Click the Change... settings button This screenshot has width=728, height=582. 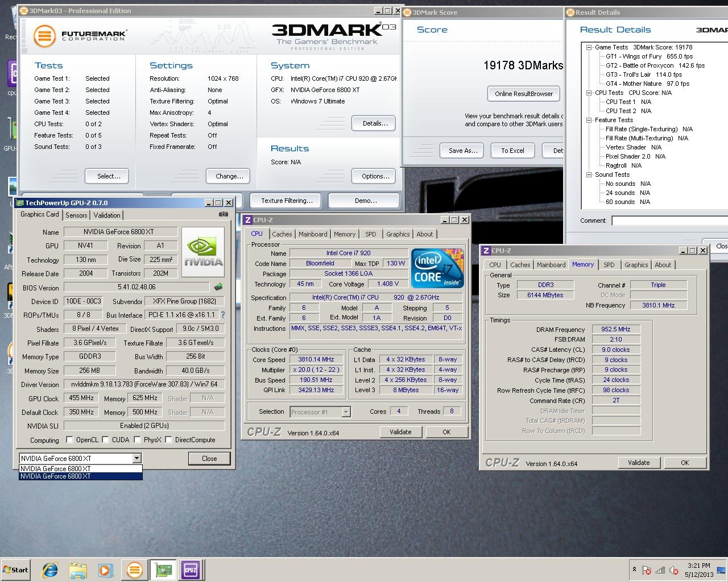229,176
